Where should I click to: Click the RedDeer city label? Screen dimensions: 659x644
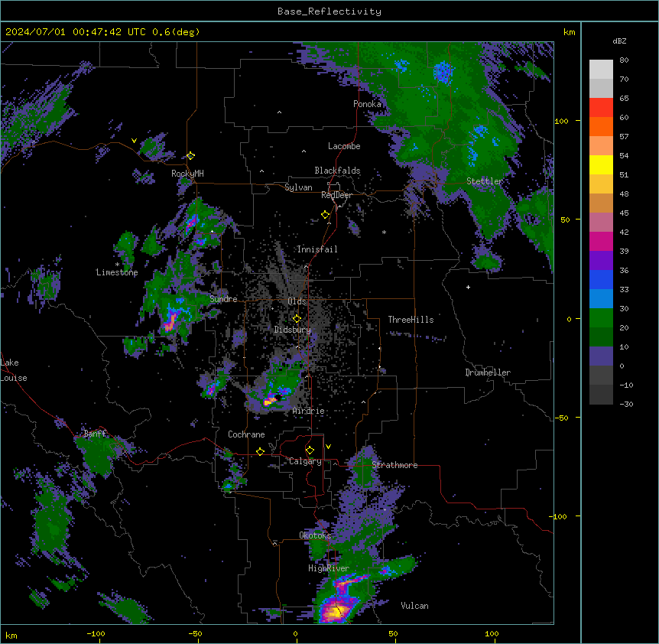pos(336,195)
